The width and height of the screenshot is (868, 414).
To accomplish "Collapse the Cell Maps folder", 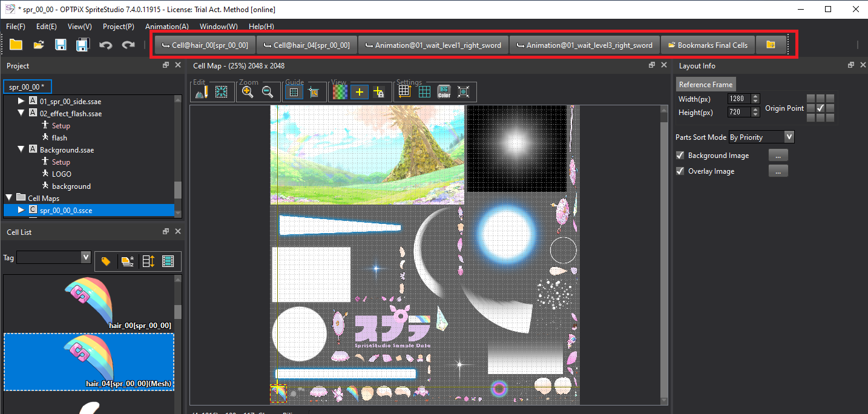I will tap(9, 198).
